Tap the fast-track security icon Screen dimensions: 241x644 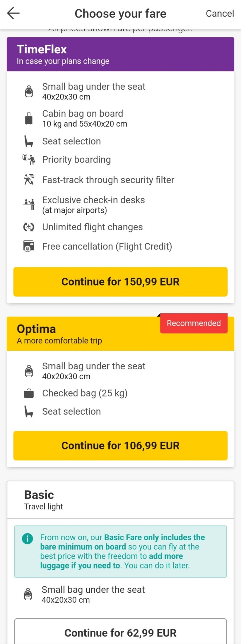click(x=29, y=179)
